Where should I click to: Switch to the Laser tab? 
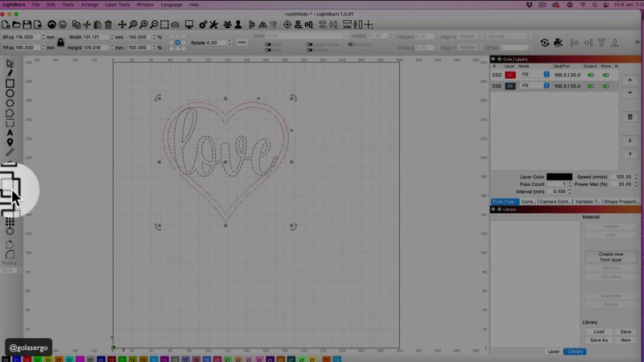[x=553, y=352]
